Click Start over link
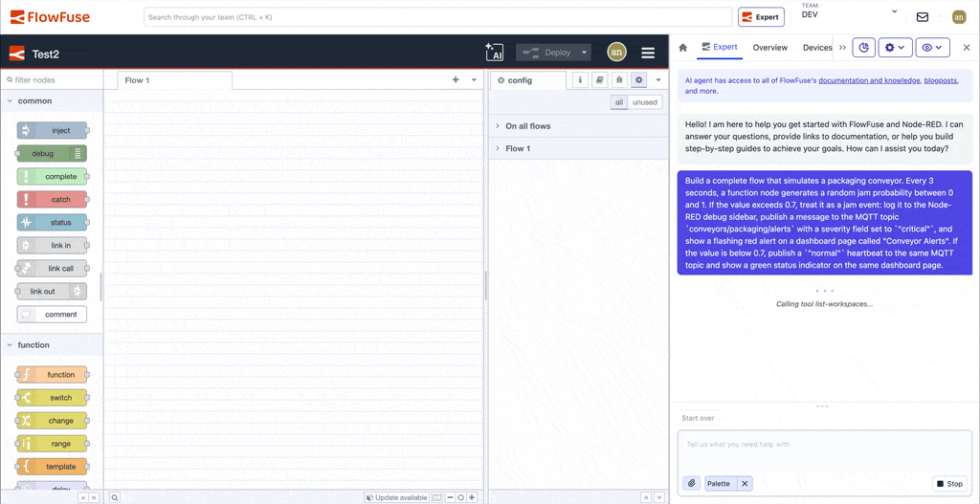The height and width of the screenshot is (504, 980). click(x=698, y=418)
